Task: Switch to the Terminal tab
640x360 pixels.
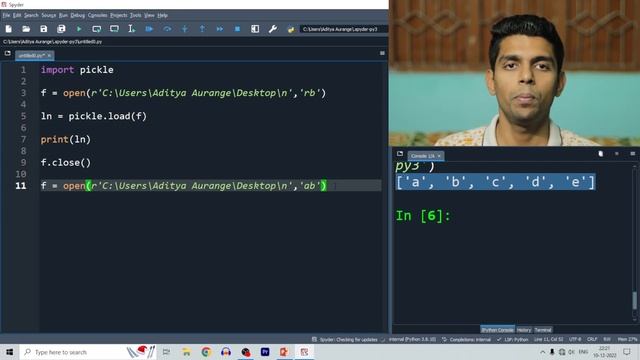Action: [x=543, y=330]
